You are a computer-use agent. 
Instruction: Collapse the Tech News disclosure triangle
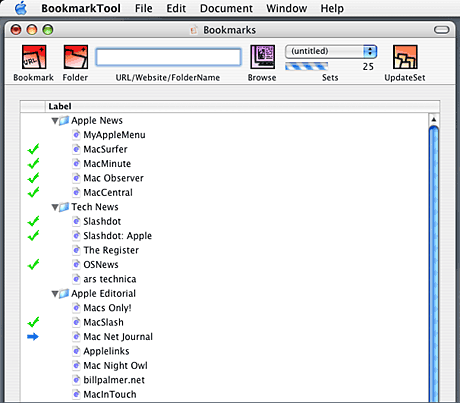pos(55,207)
